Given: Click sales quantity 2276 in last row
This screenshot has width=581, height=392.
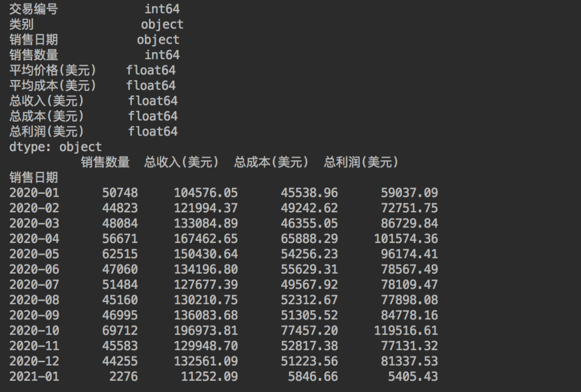Looking at the screenshot, I should pyautogui.click(x=124, y=376).
